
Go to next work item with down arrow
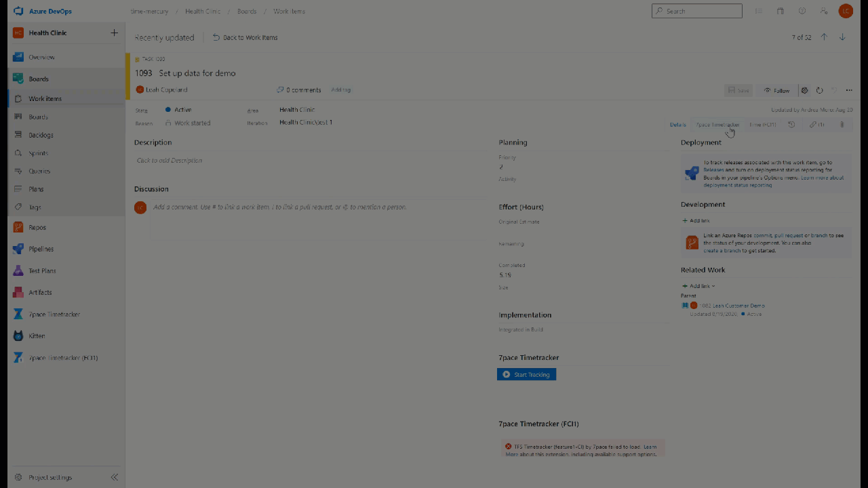tap(842, 37)
